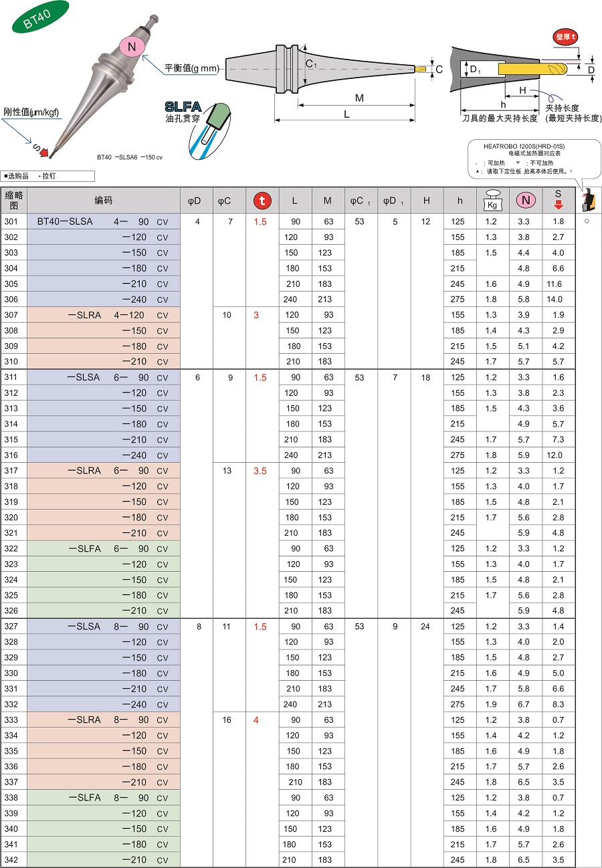Select the green SLFA 8-90 cell in row 338
This screenshot has width=602, height=868.
[104, 798]
